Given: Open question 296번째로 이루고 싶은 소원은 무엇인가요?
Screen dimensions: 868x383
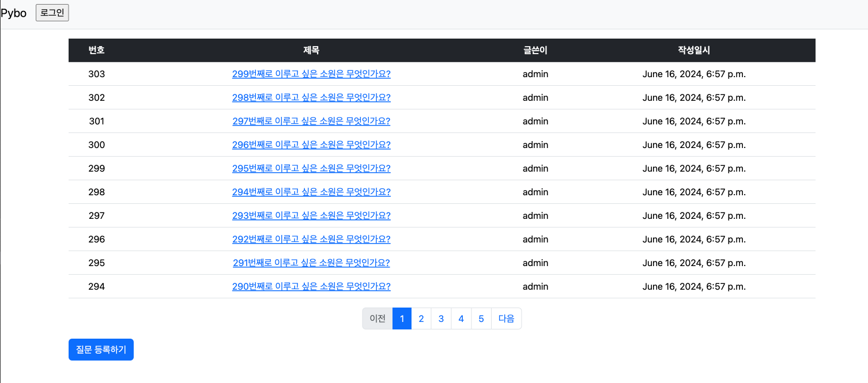Looking at the screenshot, I should coord(311,145).
